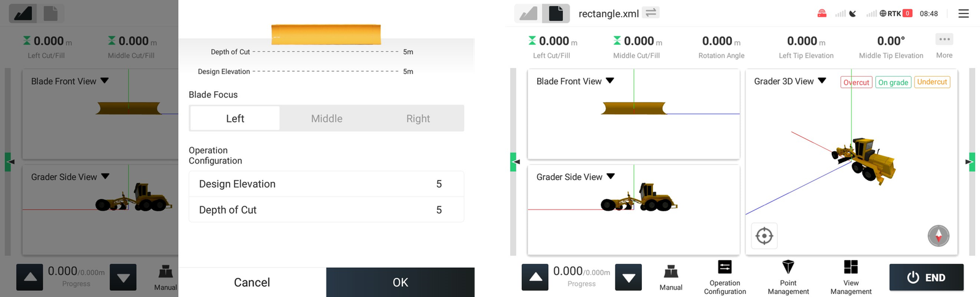Open the More options ellipsis
The height and width of the screenshot is (297, 980).
pos(944,39)
